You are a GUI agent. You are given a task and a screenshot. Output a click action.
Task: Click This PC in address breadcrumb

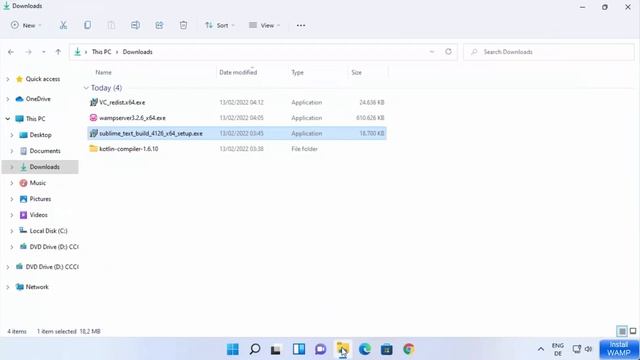tap(101, 52)
